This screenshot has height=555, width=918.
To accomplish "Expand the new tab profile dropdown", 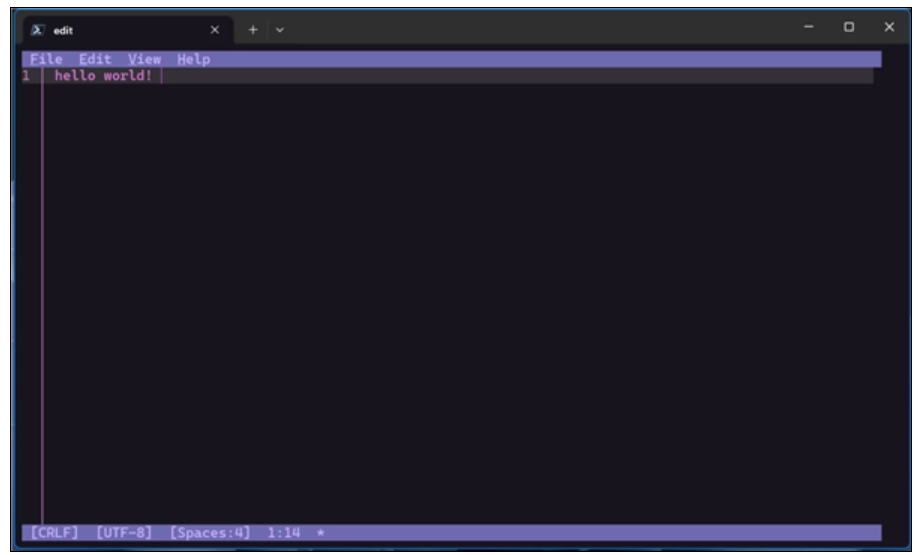I will (280, 30).
